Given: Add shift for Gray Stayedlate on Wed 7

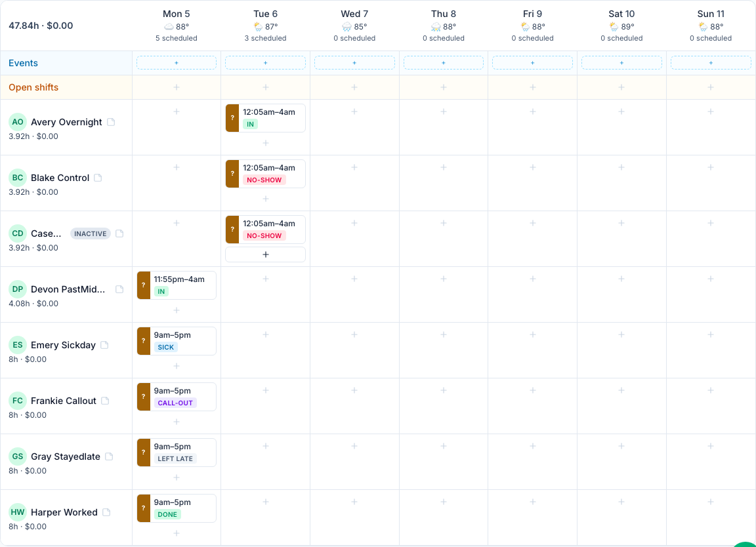Looking at the screenshot, I should coord(354,446).
